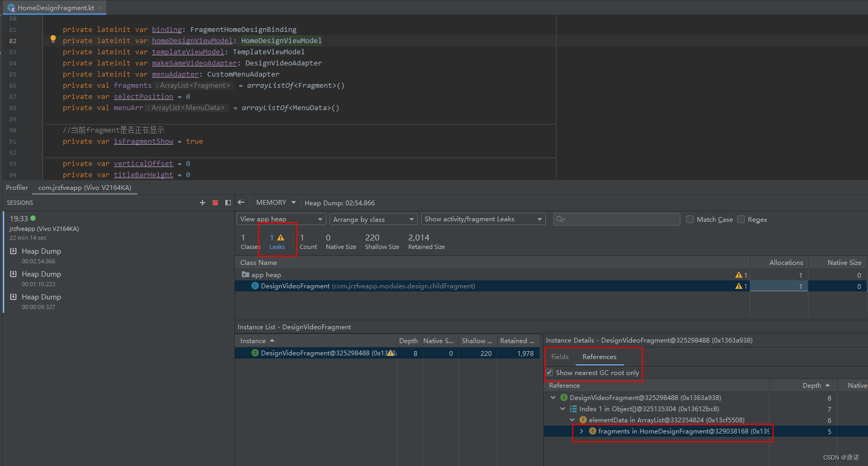Click the class icon beside DesignVideoFragment
This screenshot has width=868, height=466.
[x=255, y=286]
